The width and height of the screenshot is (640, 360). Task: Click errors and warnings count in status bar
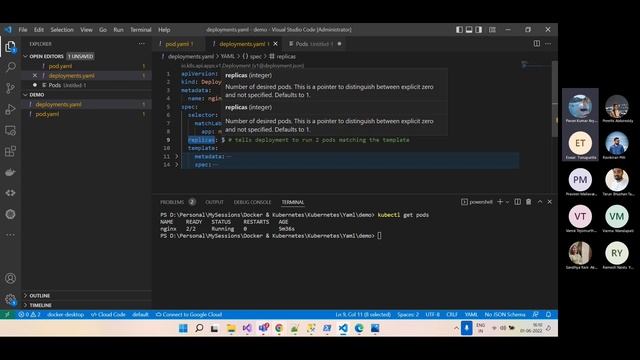[29, 315]
